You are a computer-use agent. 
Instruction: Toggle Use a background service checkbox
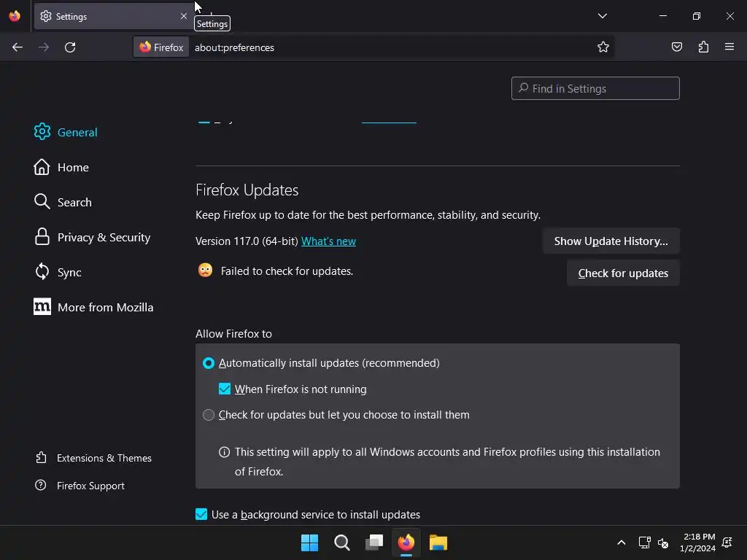[201, 514]
